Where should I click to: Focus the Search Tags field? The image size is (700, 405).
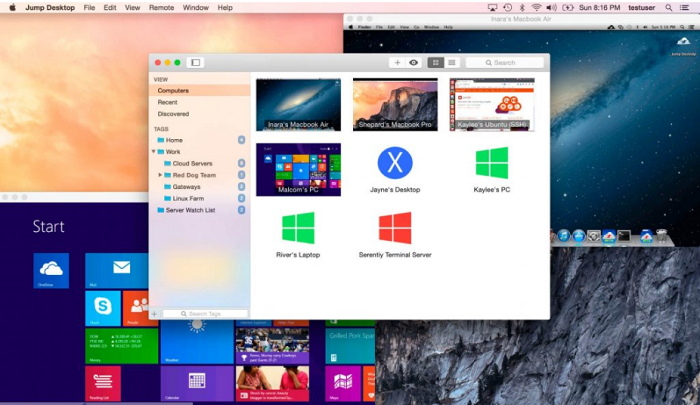[205, 314]
